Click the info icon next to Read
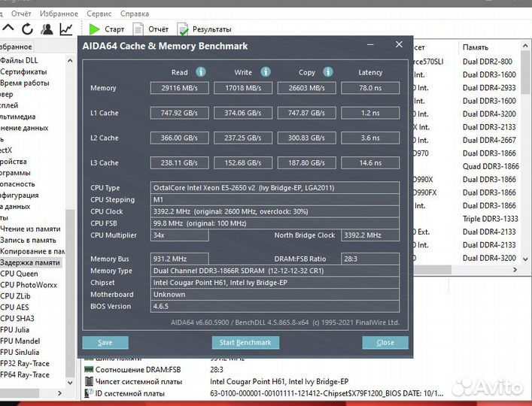 click(200, 72)
